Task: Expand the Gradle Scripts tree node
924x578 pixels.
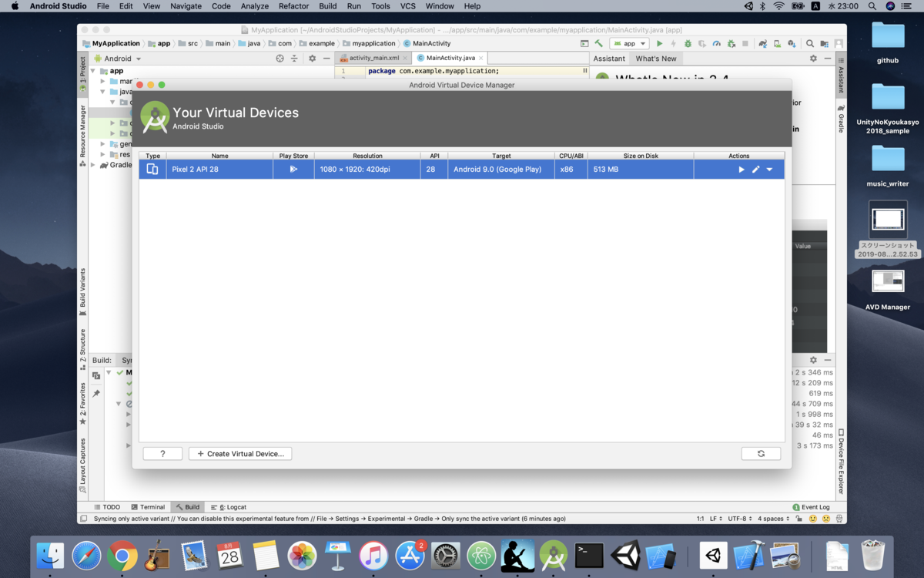Action: pyautogui.click(x=93, y=165)
